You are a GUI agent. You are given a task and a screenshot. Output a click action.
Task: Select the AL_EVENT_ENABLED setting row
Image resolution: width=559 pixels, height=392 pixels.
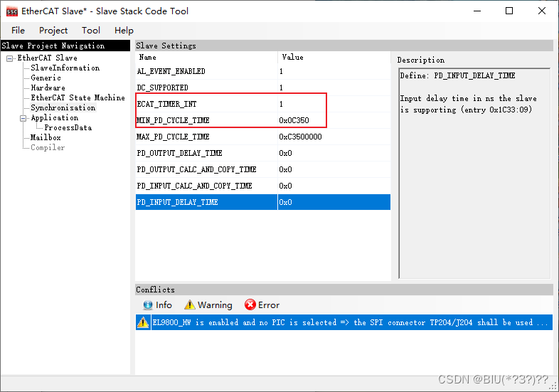pos(263,71)
